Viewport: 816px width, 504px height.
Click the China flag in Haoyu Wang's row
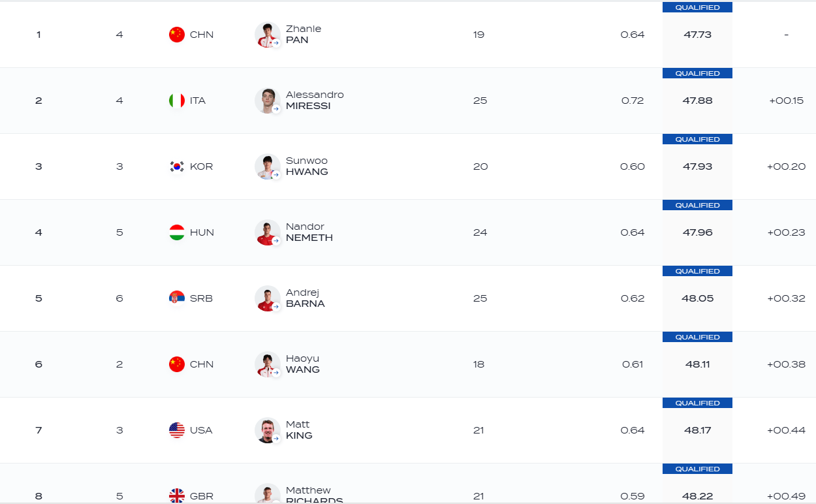point(177,364)
